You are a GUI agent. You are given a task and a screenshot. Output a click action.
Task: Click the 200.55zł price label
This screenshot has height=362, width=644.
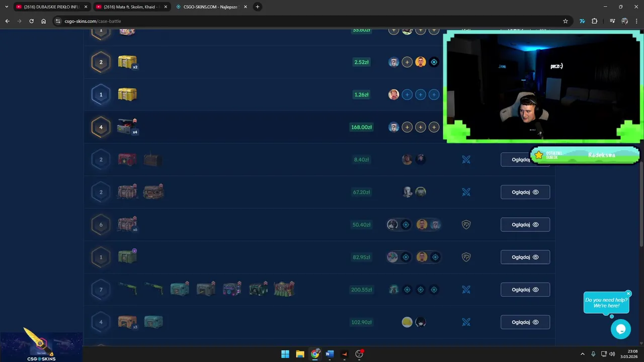click(361, 290)
